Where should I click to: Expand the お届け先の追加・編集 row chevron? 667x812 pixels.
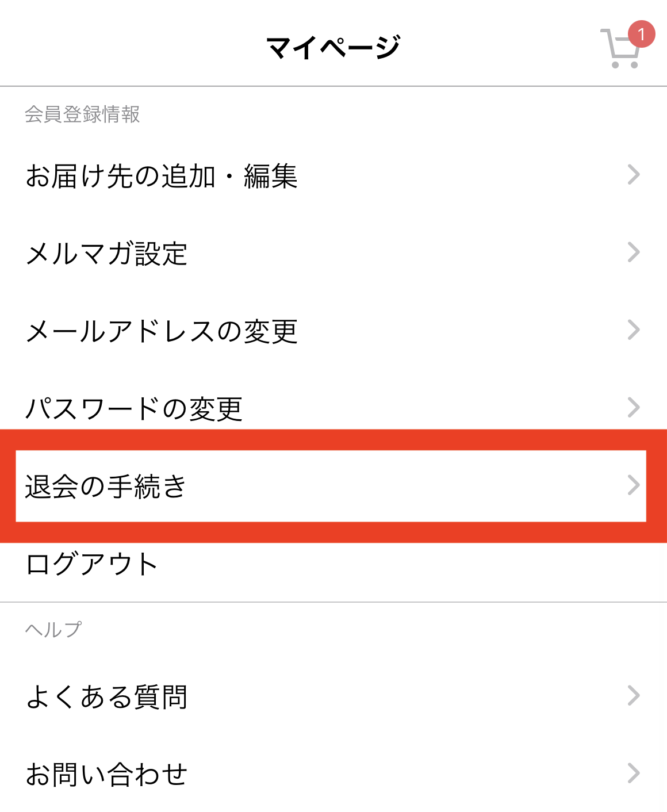[x=634, y=175]
